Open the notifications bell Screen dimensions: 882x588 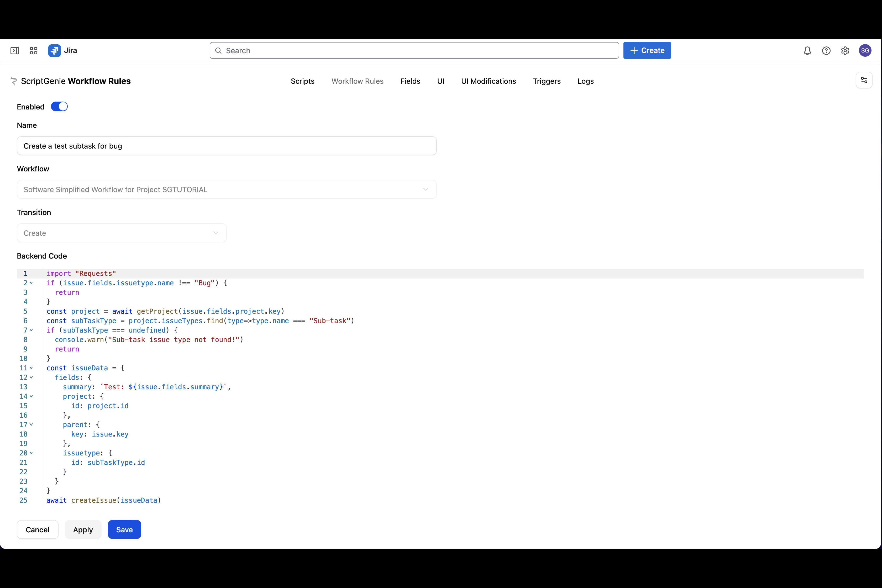point(807,51)
